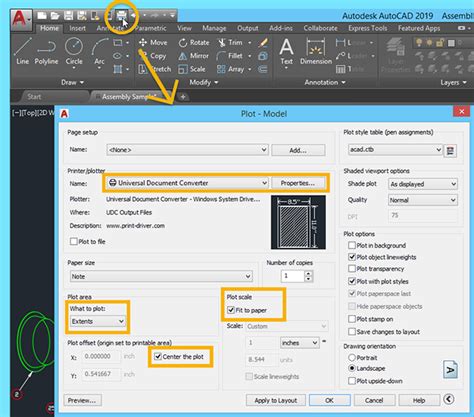Select the Text annotation tool

click(x=286, y=51)
